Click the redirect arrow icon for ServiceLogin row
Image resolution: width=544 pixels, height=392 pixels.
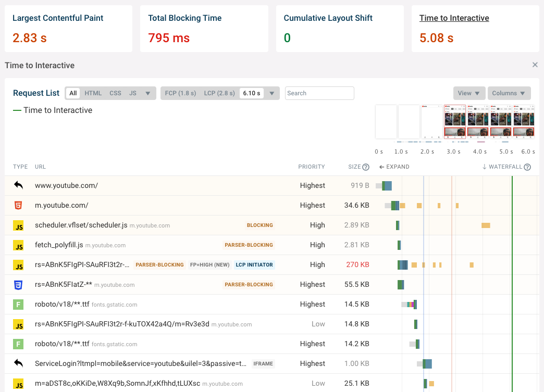tap(18, 363)
